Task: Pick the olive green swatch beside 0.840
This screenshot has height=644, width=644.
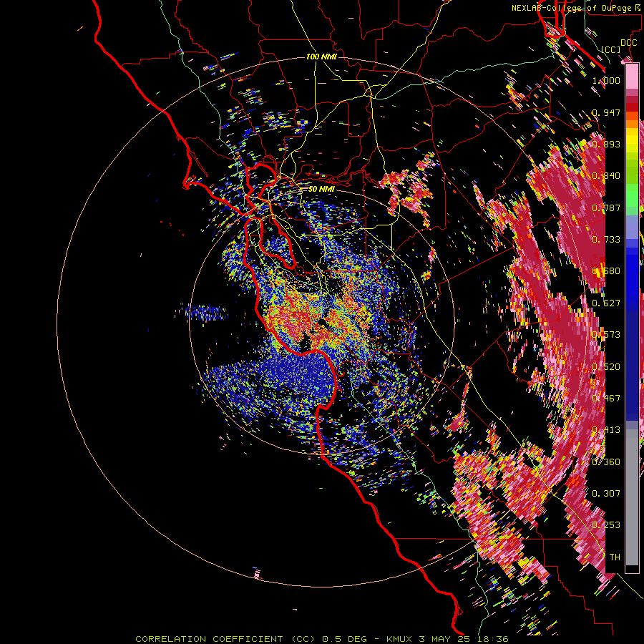Action: click(x=632, y=176)
